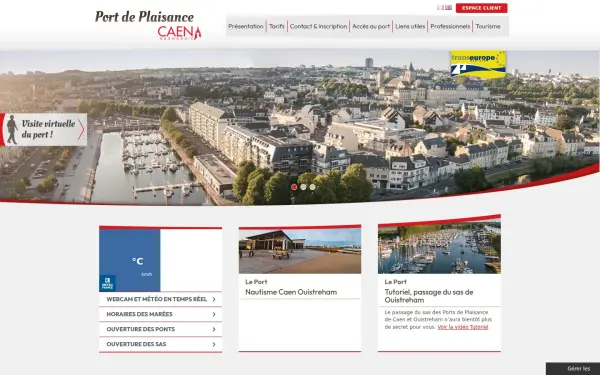Click the chevron on Ouverture des ponts row
The image size is (600, 375).
tap(214, 329)
